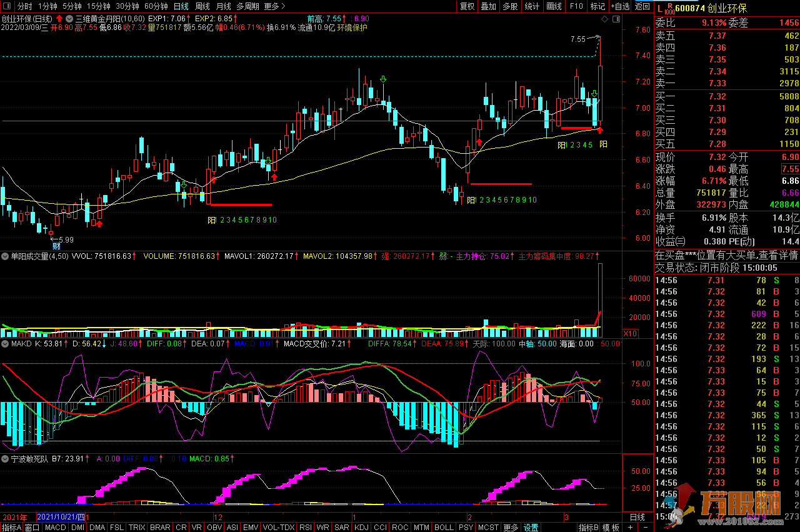Click the round settings icon before 三维黄金丹阳

[x=69, y=19]
